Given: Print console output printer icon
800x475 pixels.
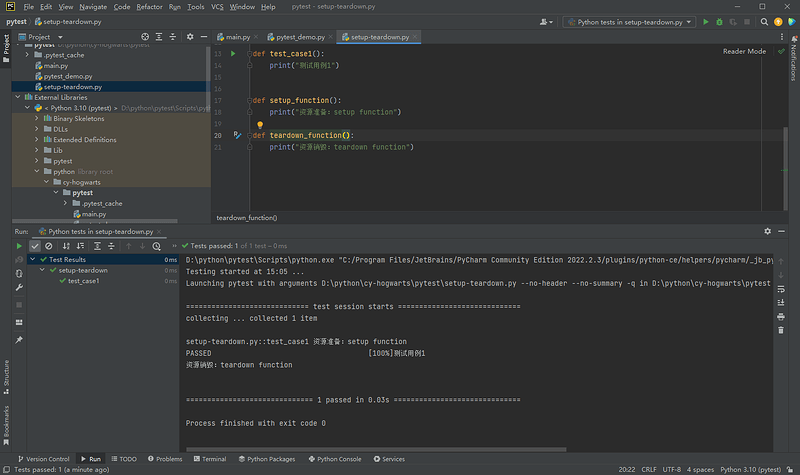Looking at the screenshot, I should click(x=781, y=316).
